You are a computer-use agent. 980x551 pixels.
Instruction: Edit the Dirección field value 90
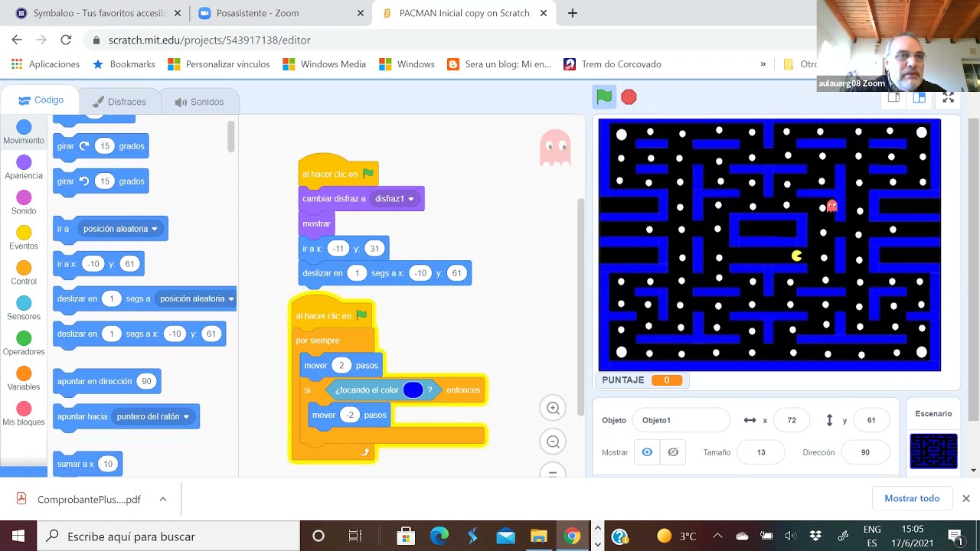[865, 452]
